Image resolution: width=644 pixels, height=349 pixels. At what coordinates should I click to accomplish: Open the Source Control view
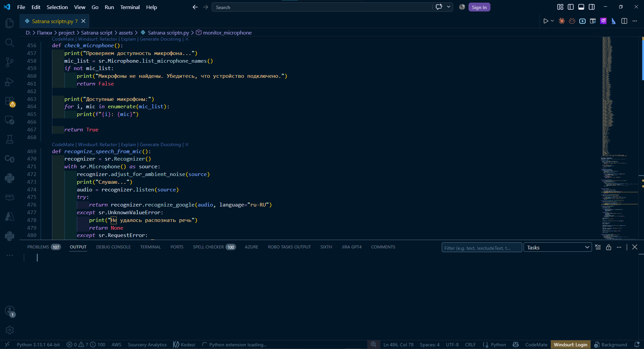tap(10, 62)
